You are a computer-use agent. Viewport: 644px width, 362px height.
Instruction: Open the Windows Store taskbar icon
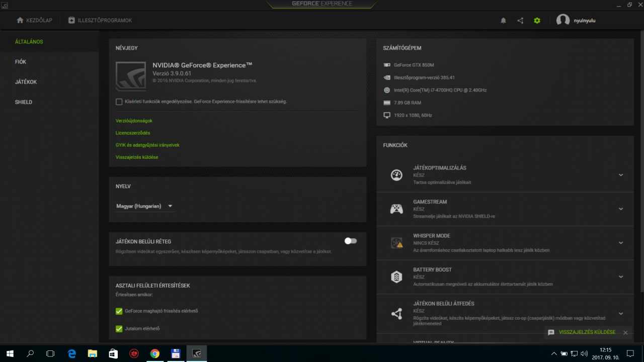pyautogui.click(x=113, y=353)
